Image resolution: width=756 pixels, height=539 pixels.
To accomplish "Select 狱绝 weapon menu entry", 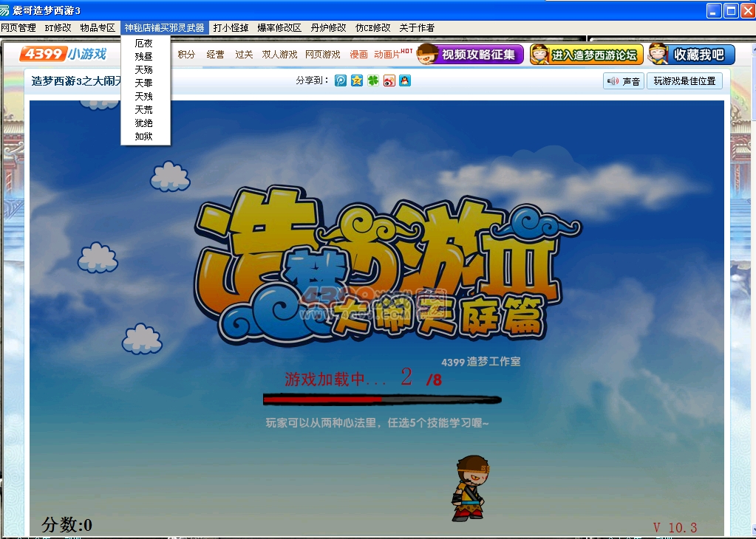I will pos(144,123).
